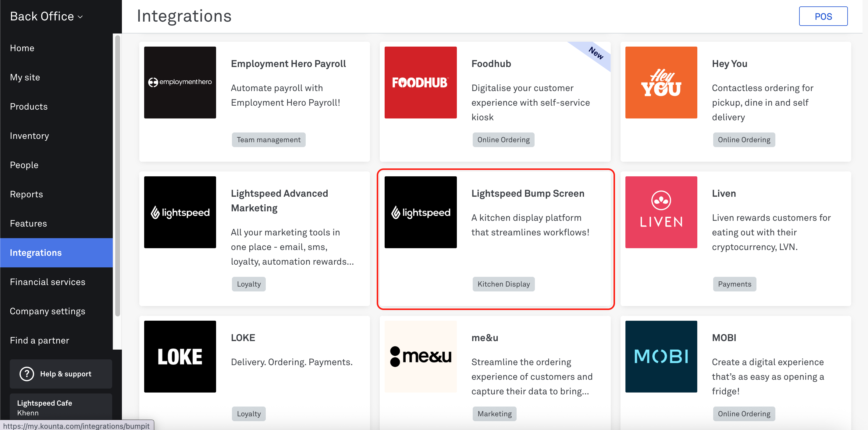Click the Marketing tag on me&u
The image size is (868, 430).
pos(494,414)
